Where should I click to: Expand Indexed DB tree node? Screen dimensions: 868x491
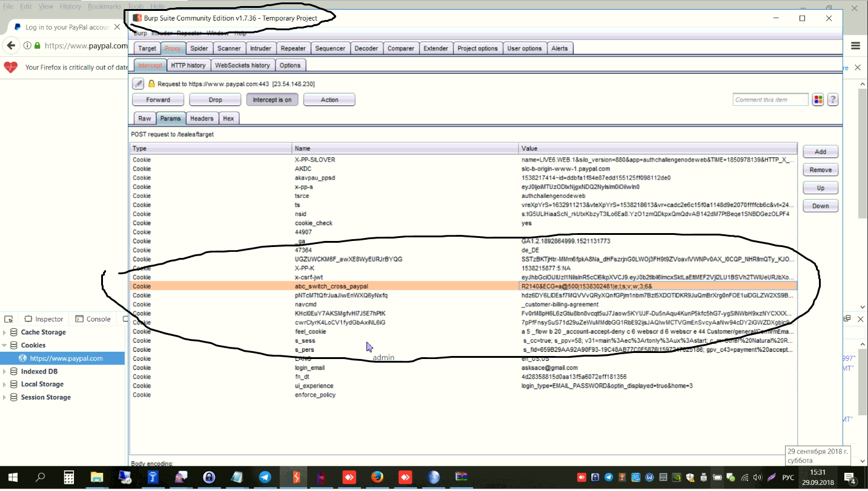click(x=5, y=371)
